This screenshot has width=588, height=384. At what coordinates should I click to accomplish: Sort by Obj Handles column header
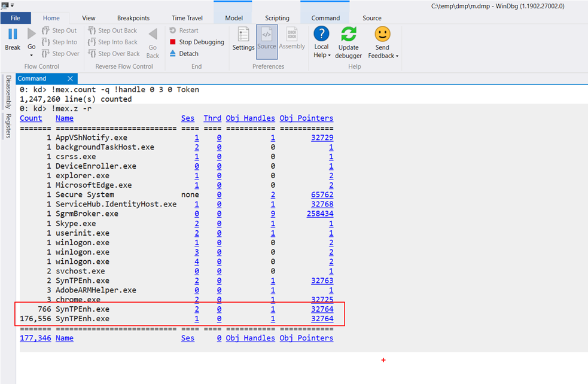(250, 118)
